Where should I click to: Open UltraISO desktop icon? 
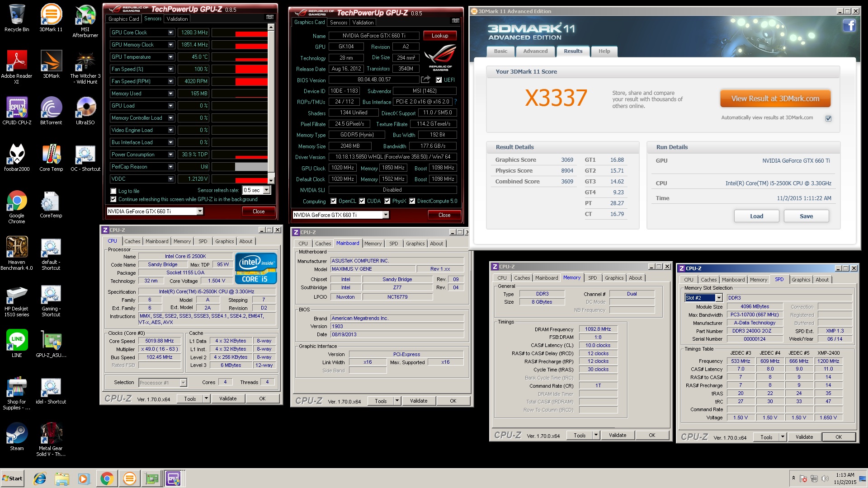(x=85, y=111)
